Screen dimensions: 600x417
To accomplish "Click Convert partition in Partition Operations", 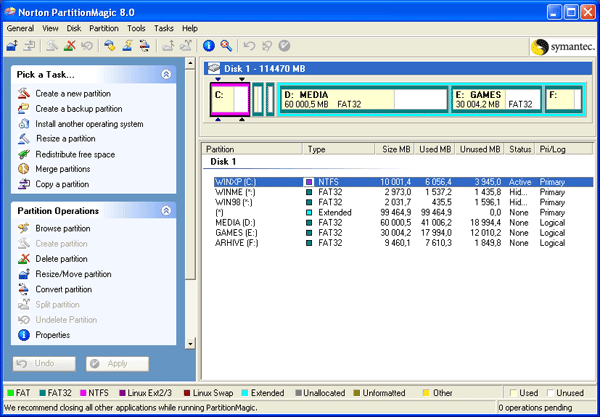I will (x=55, y=289).
